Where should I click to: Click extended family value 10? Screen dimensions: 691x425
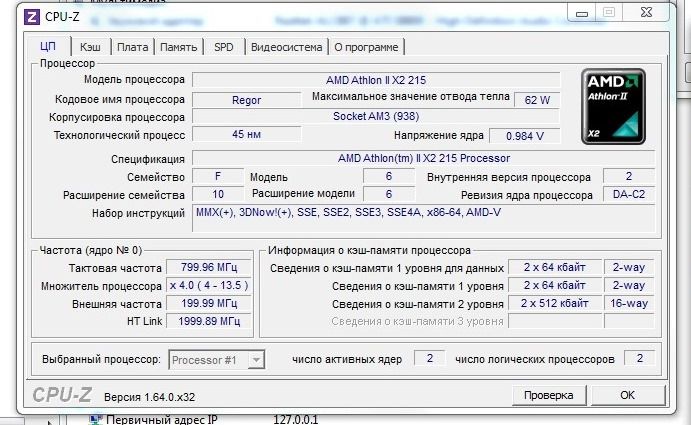pyautogui.click(x=218, y=194)
